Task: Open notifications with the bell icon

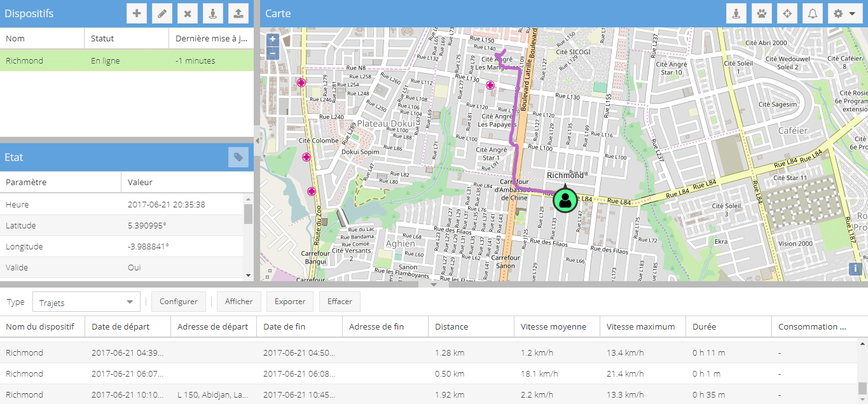Action: (x=812, y=13)
